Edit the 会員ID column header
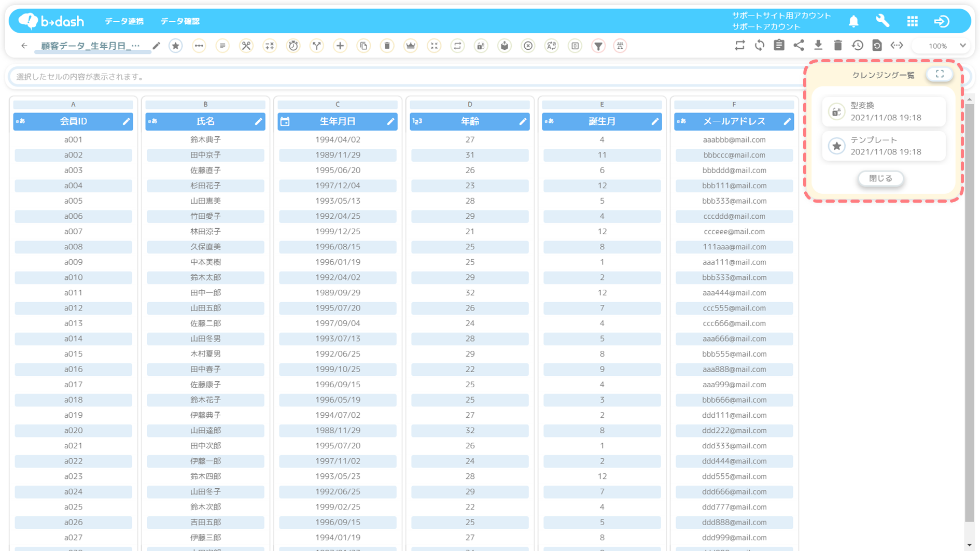Screen dimensions: 980x551 click(126, 121)
